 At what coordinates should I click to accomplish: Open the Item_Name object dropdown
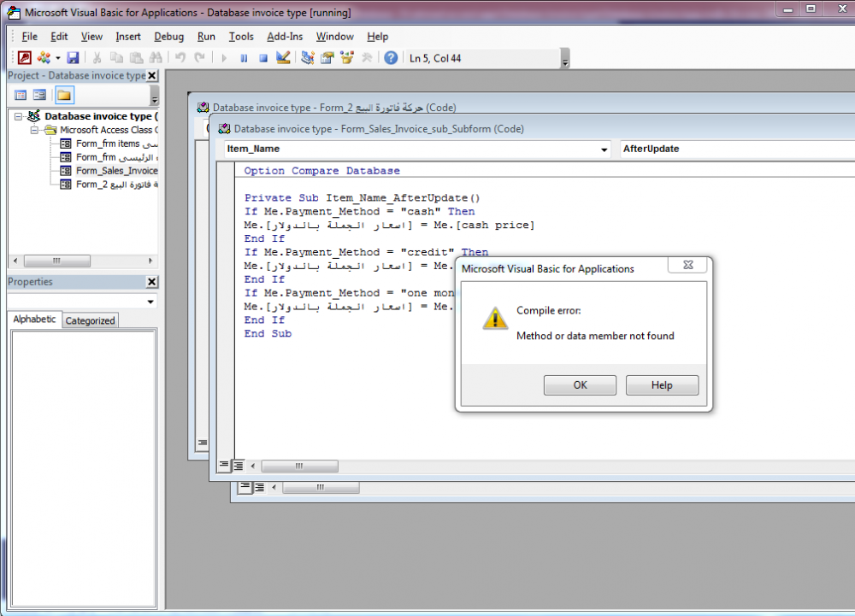pyautogui.click(x=604, y=150)
